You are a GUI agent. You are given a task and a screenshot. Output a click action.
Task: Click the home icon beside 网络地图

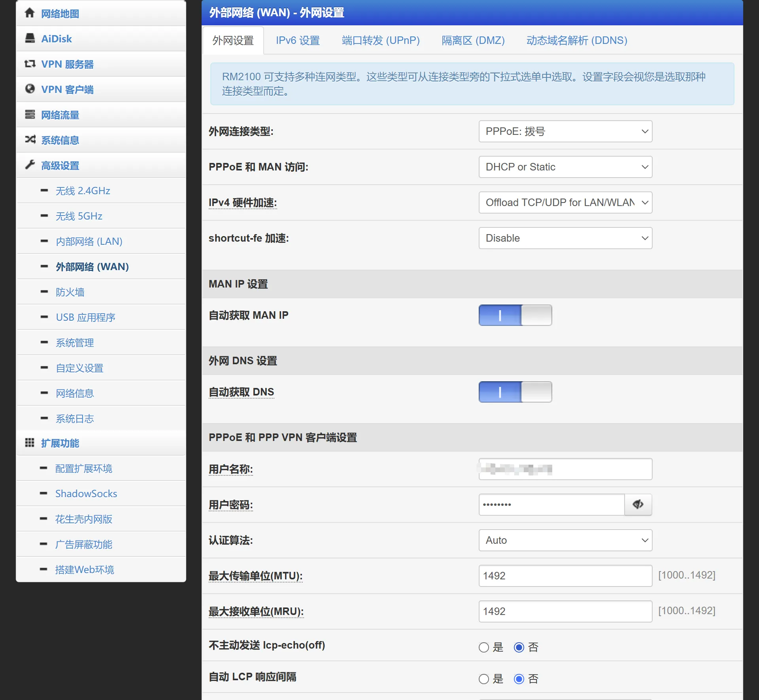30,13
